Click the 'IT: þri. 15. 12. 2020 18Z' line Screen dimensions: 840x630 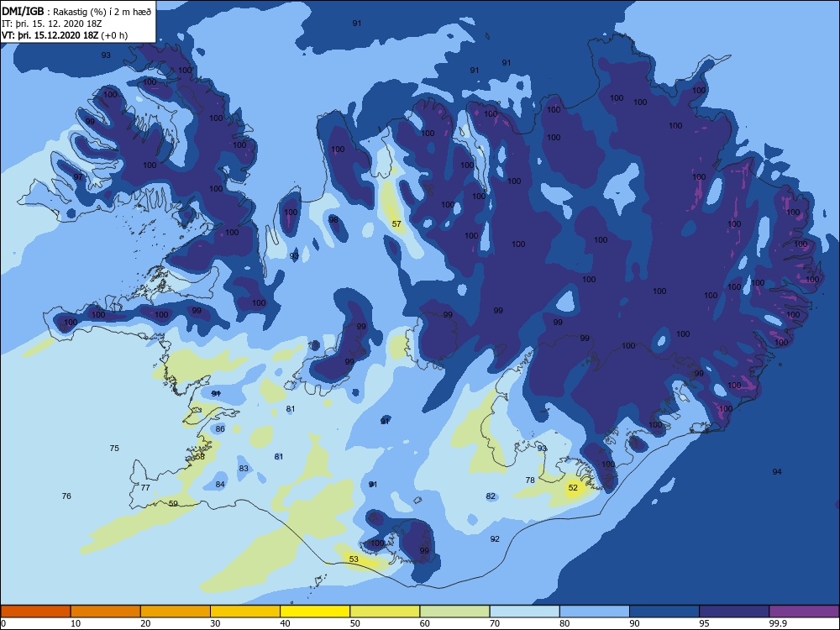tap(51, 24)
